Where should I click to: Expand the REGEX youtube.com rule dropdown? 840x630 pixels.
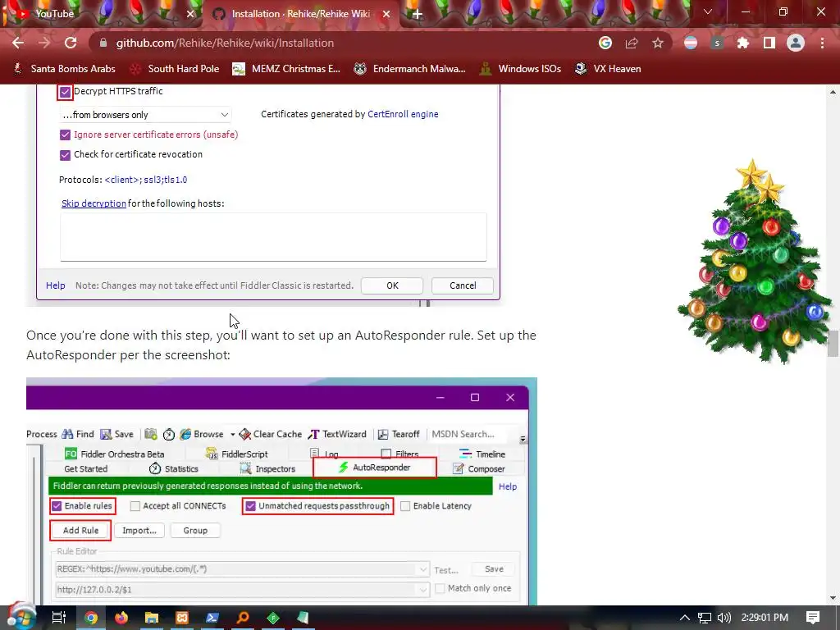[x=422, y=569]
